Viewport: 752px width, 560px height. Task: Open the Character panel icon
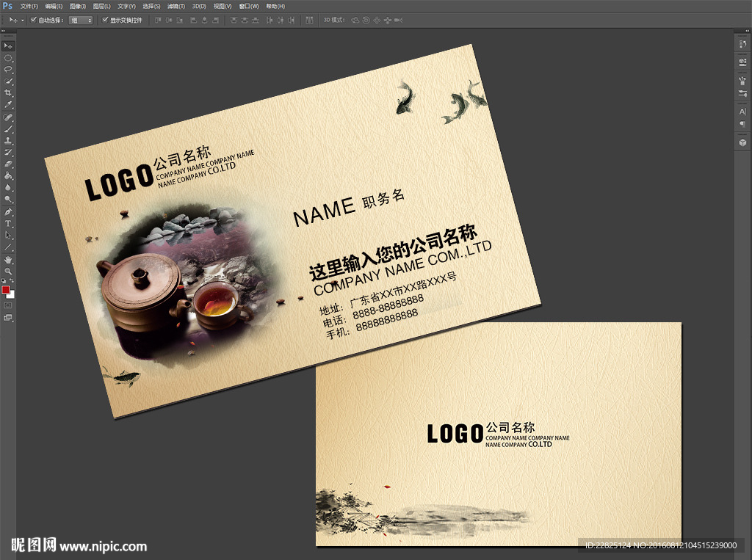[742, 112]
